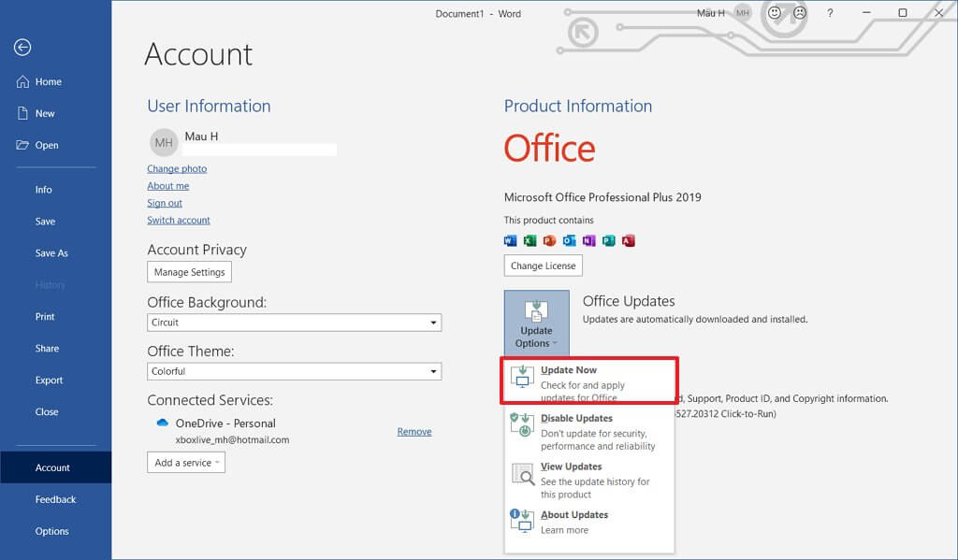Select Update Now menu entry
Screen dimensions: 958x560
[x=589, y=382]
